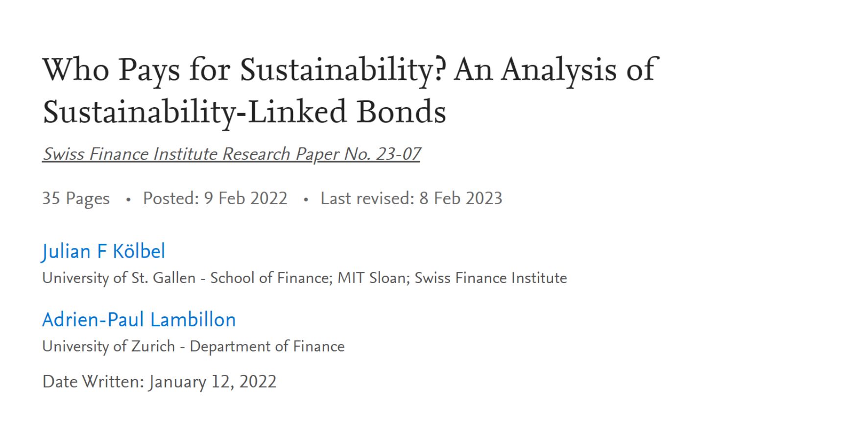Viewport: 868px width, 434px height.
Task: Open author profile for Julian F Kölbel
Action: (x=104, y=252)
